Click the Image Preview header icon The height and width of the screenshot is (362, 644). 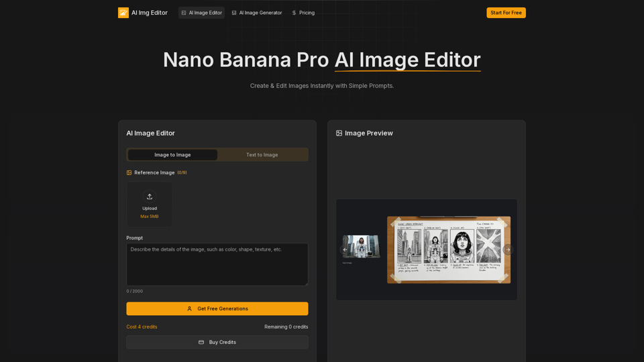339,133
